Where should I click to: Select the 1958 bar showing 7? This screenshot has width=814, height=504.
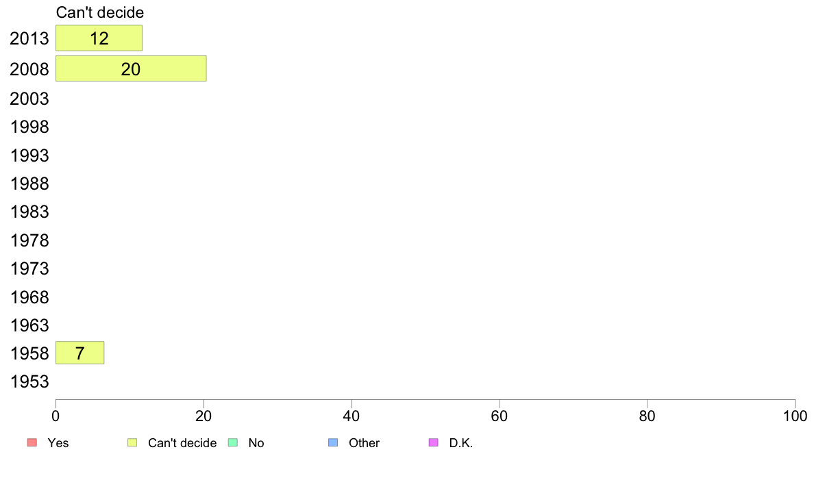(80, 353)
